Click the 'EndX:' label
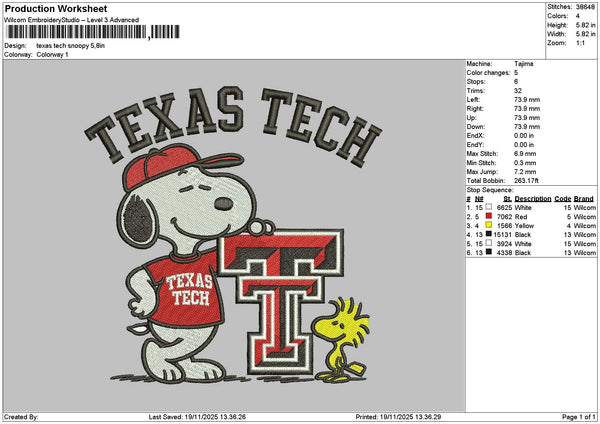Image resolution: width=600 pixels, height=424 pixels. (475, 136)
